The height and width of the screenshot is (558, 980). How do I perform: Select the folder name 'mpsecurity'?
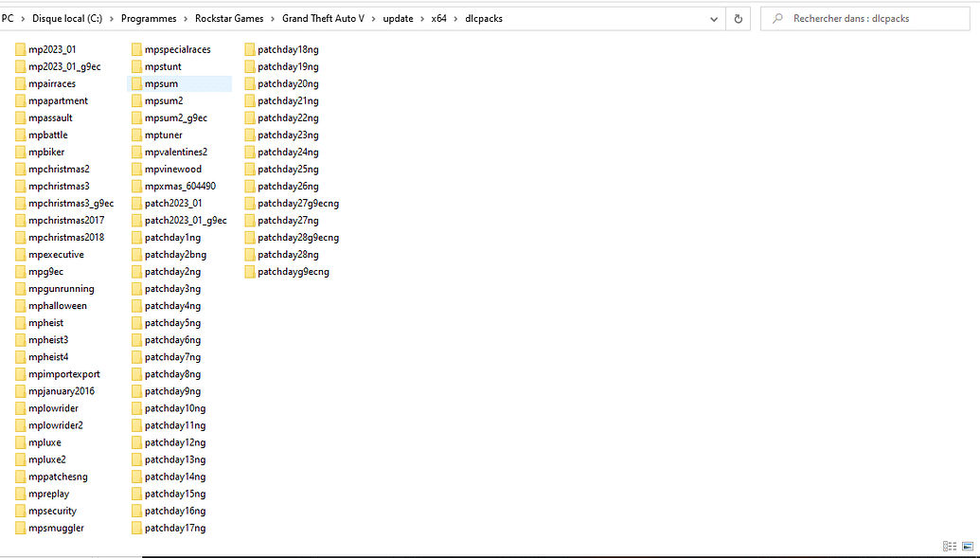(52, 511)
